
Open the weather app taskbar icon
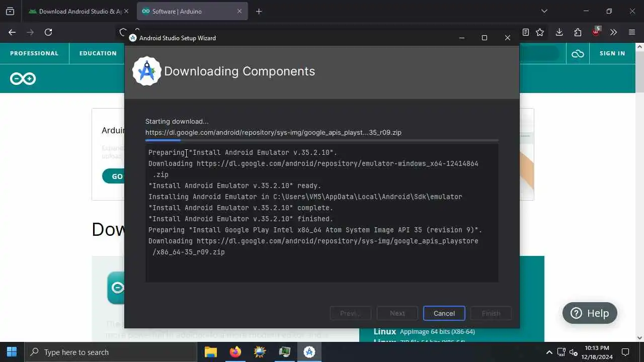click(260, 352)
